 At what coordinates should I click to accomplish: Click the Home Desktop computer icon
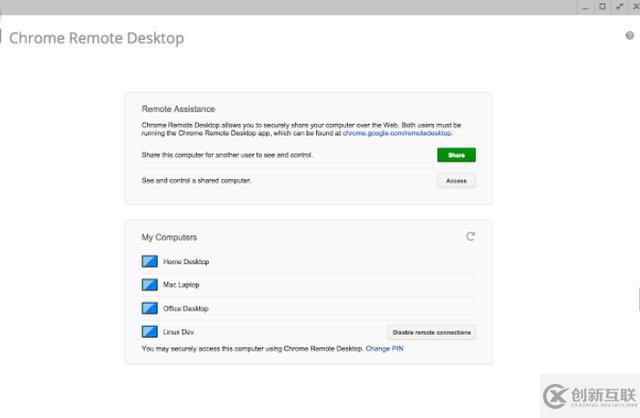149,261
